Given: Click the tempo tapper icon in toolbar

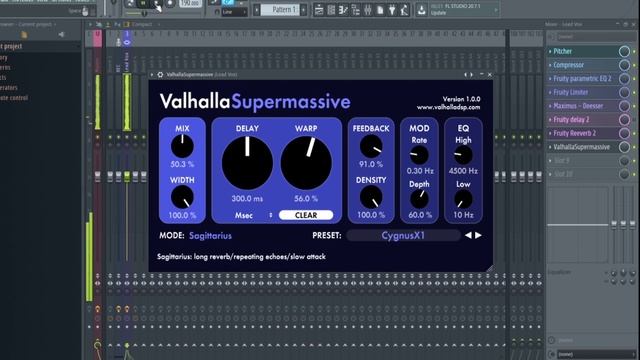Looking at the screenshot, I should pos(404,10).
